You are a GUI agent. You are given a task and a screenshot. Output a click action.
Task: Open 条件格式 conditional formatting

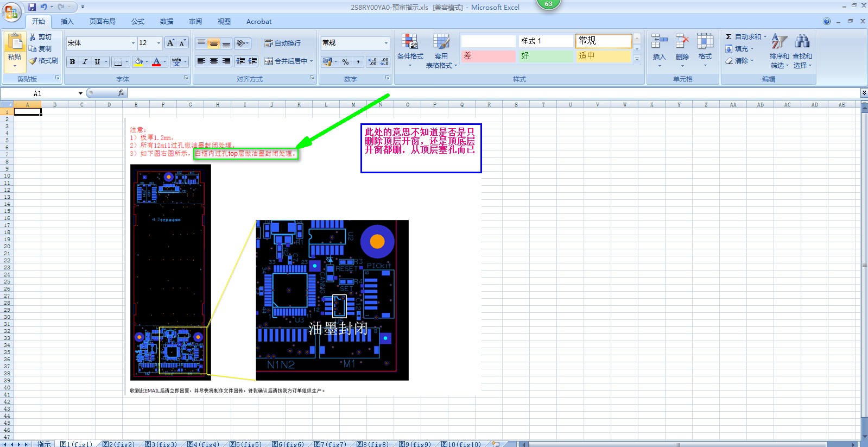pyautogui.click(x=410, y=51)
